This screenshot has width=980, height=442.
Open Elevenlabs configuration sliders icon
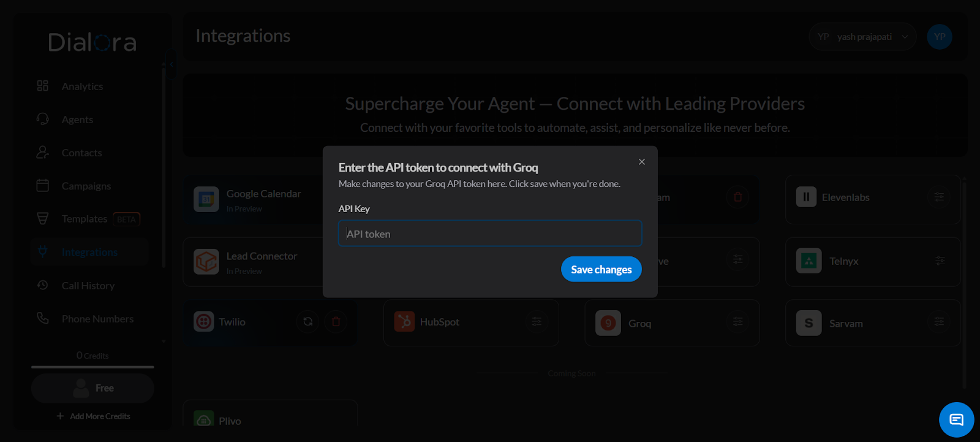[x=939, y=197]
